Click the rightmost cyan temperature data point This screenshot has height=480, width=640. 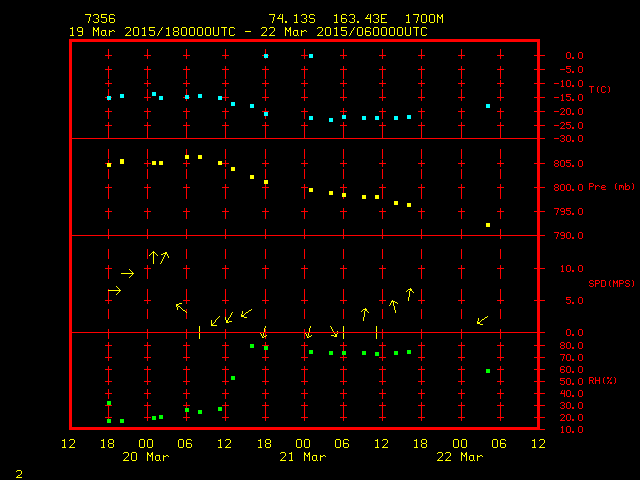488,106
